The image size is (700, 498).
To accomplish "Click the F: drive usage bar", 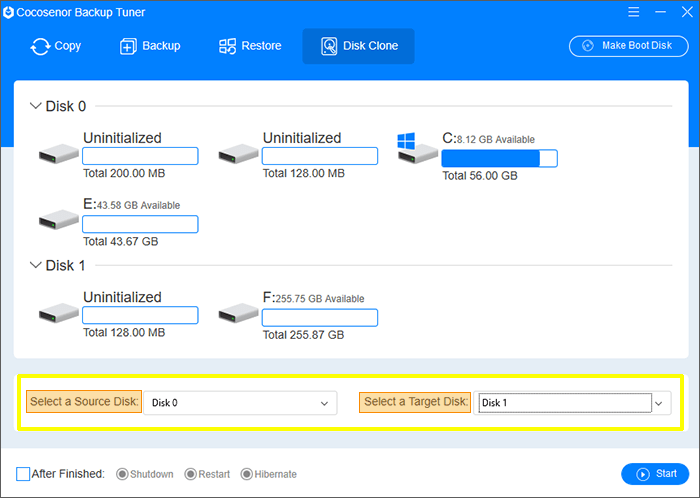I will pyautogui.click(x=320, y=317).
